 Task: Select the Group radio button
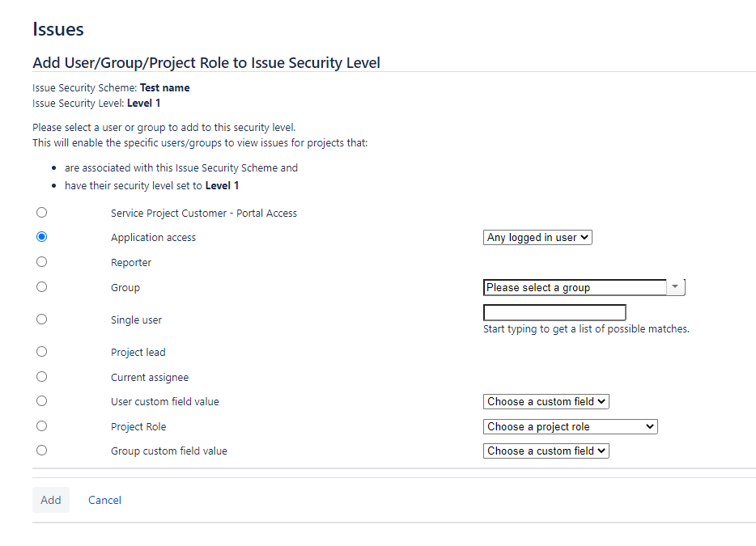pyautogui.click(x=42, y=286)
